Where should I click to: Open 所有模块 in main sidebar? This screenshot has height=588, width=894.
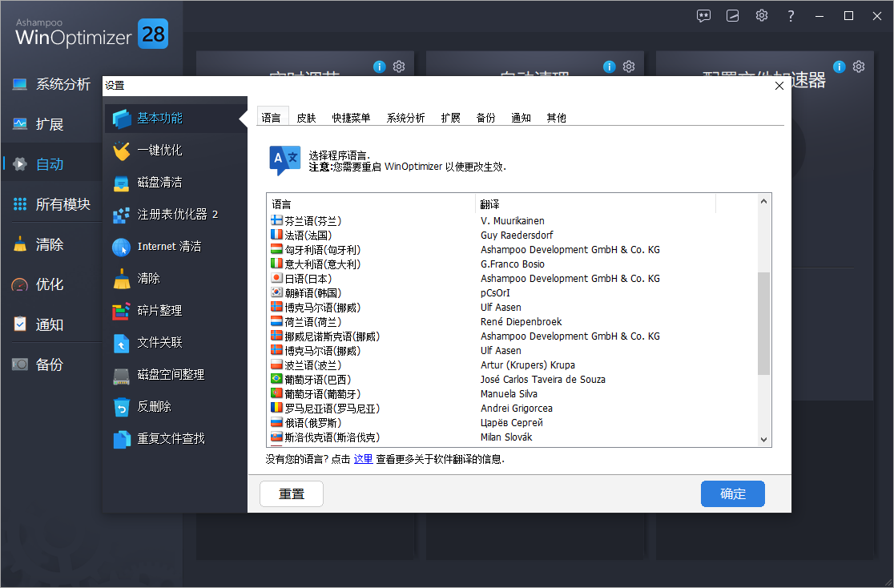[x=51, y=204]
